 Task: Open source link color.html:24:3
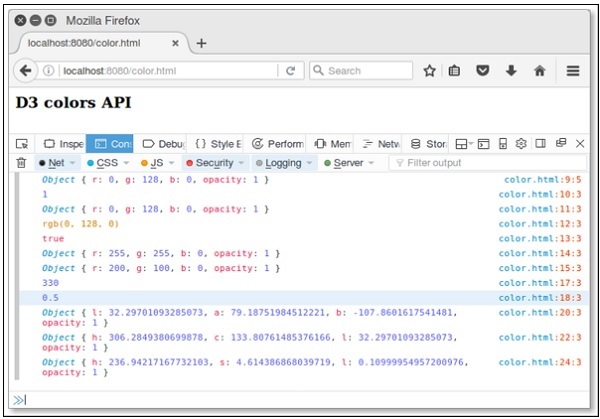pos(540,362)
